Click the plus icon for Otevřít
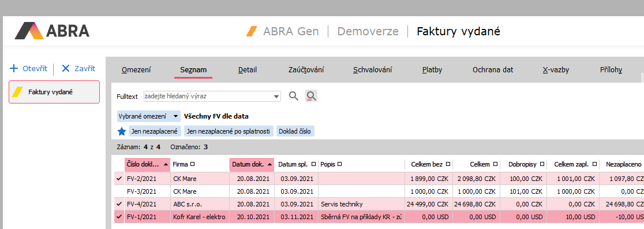The width and height of the screenshot is (644, 229). coord(14,68)
